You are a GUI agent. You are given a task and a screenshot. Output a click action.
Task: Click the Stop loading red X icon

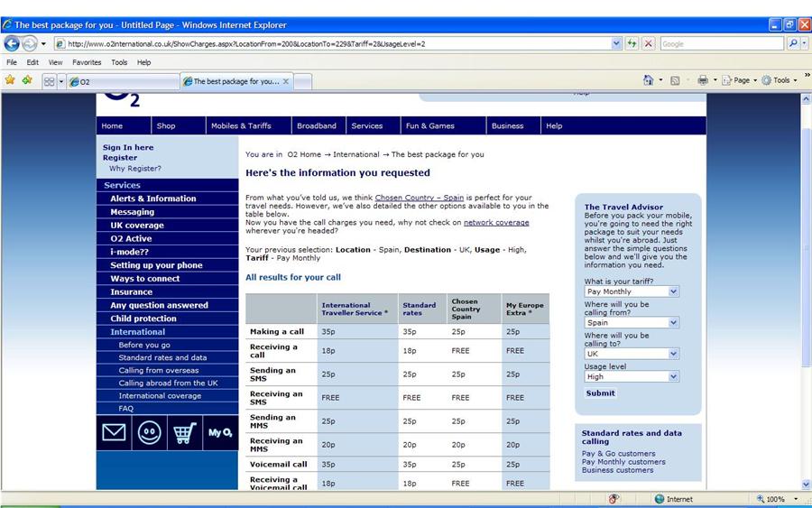pos(648,43)
